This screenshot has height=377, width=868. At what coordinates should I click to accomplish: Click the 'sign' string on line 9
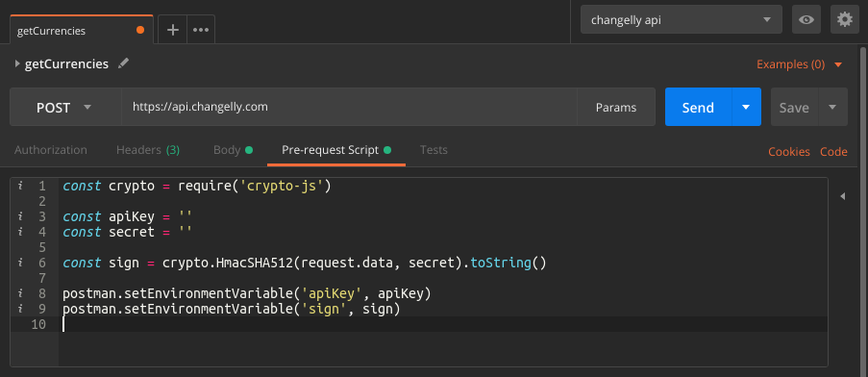pyautogui.click(x=324, y=309)
